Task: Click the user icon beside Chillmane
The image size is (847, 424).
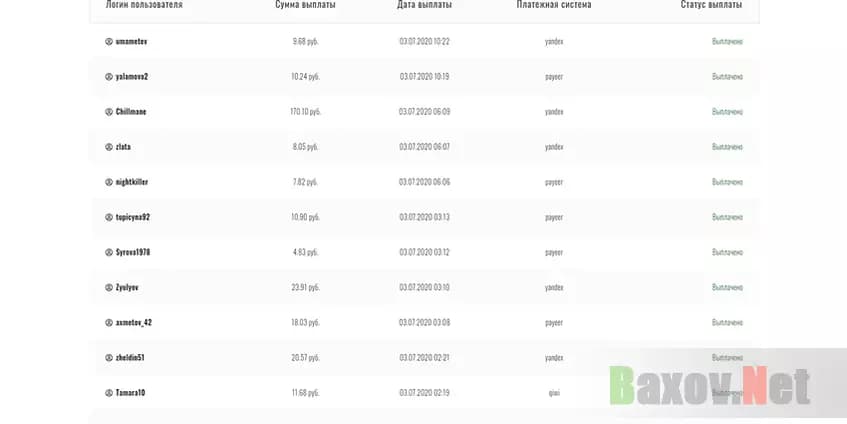Action: (x=109, y=112)
